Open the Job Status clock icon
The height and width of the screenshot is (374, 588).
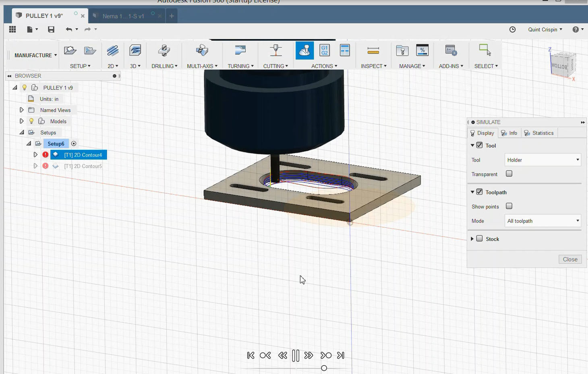(512, 29)
